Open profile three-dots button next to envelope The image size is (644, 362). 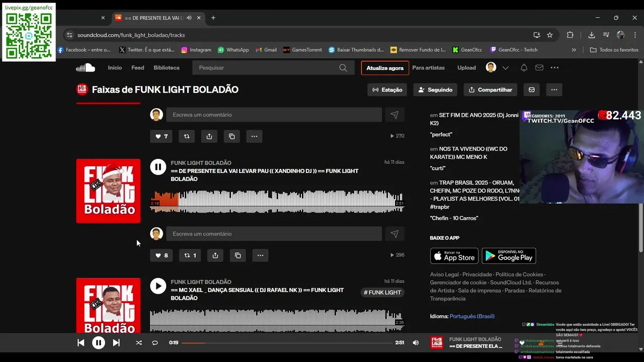pos(554,90)
